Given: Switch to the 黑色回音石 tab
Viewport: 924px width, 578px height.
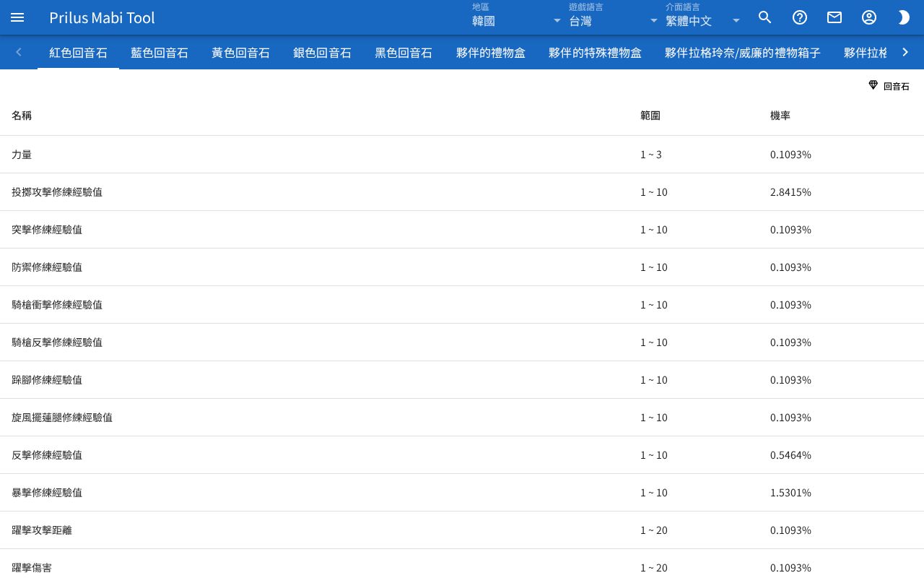Looking at the screenshot, I should (x=404, y=52).
